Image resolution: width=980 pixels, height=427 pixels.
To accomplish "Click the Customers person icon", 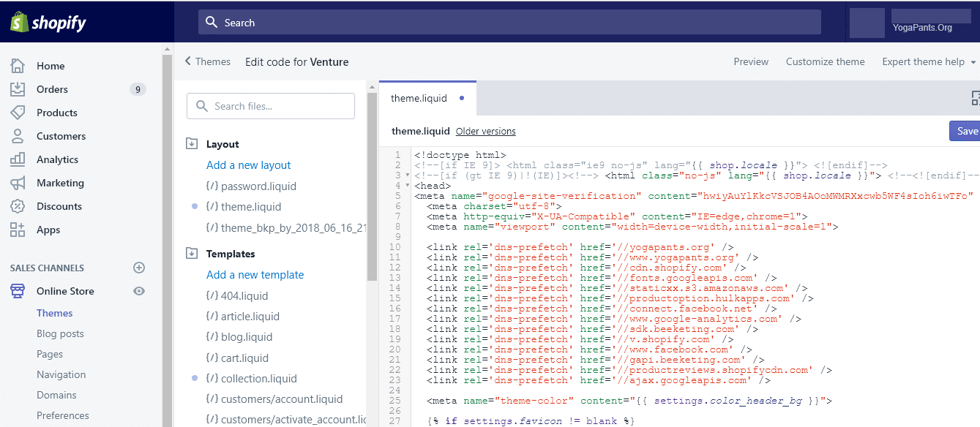I will tap(18, 136).
